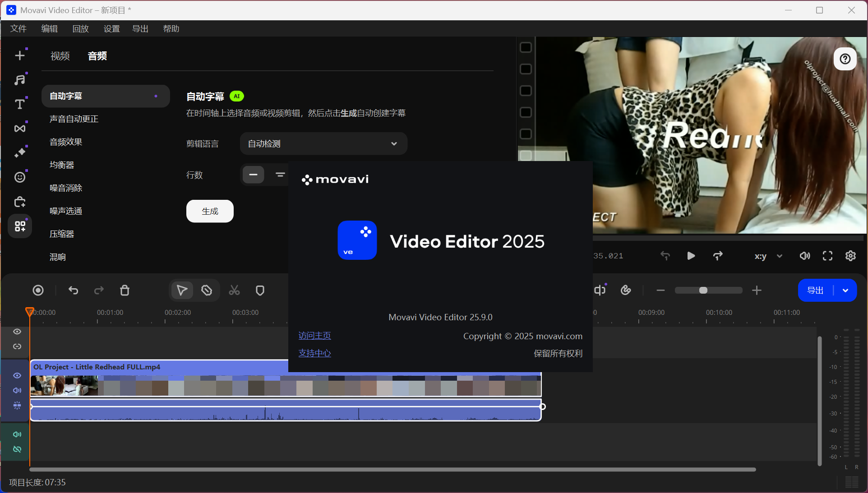The width and height of the screenshot is (868, 493).
Task: Undo the last action
Action: tap(74, 290)
